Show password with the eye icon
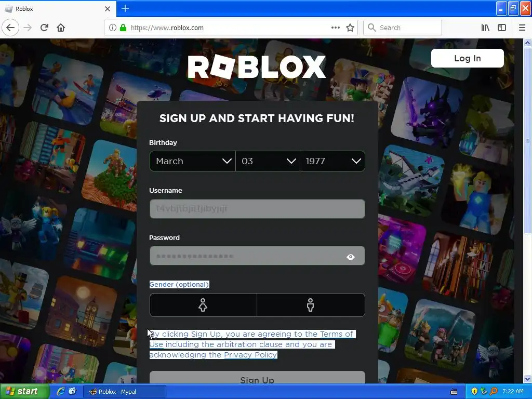The image size is (532, 399). [x=351, y=257]
